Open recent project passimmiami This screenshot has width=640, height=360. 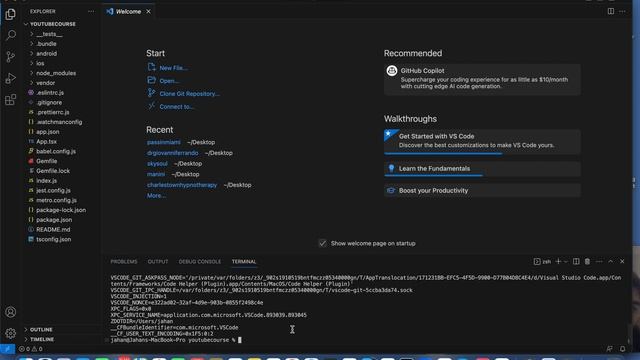point(164,142)
